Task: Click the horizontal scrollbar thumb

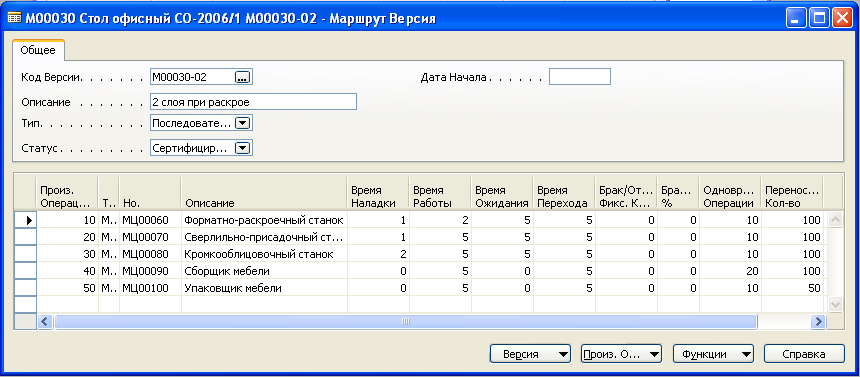Action: 405,322
